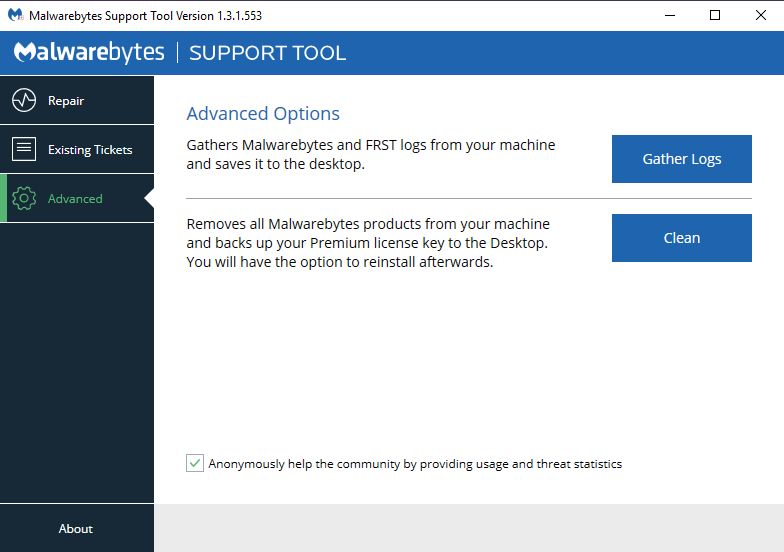784x552 pixels.
Task: Click the Malwarebytes icon in the title bar
Action: pyautogui.click(x=15, y=16)
